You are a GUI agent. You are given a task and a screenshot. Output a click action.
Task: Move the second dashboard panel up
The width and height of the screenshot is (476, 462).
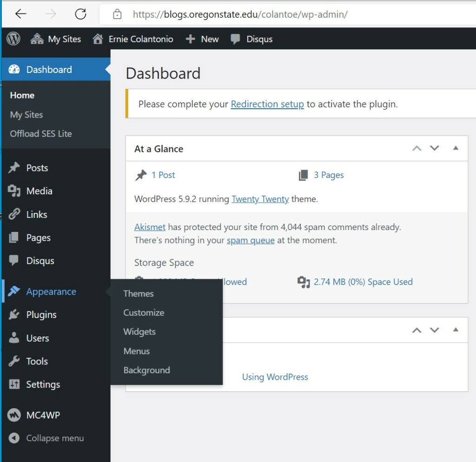(417, 330)
